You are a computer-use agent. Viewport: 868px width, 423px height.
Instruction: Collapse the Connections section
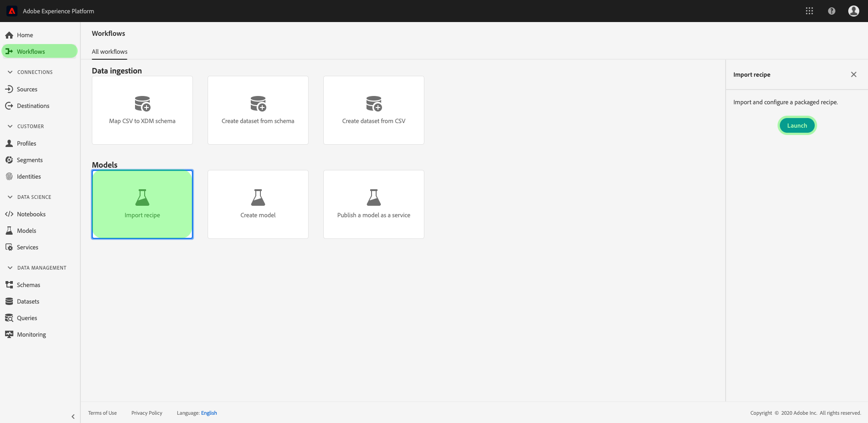[x=10, y=72]
